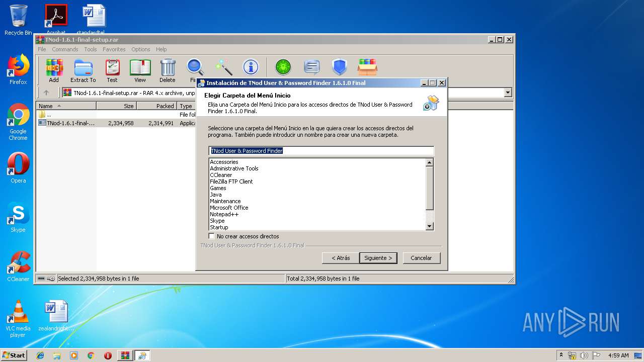The width and height of the screenshot is (644, 362).
Task: Open Internet Explorer from the taskbar
Action: tap(40, 355)
